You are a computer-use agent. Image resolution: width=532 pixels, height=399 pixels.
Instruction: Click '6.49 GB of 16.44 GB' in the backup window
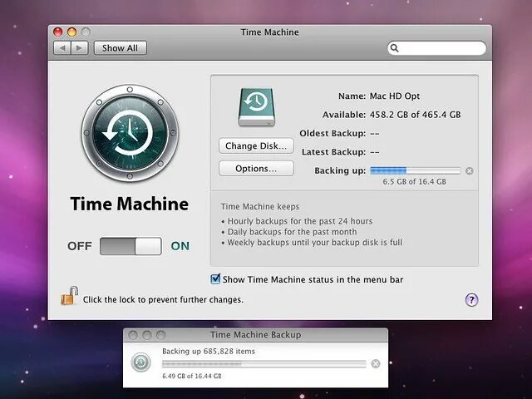click(192, 376)
